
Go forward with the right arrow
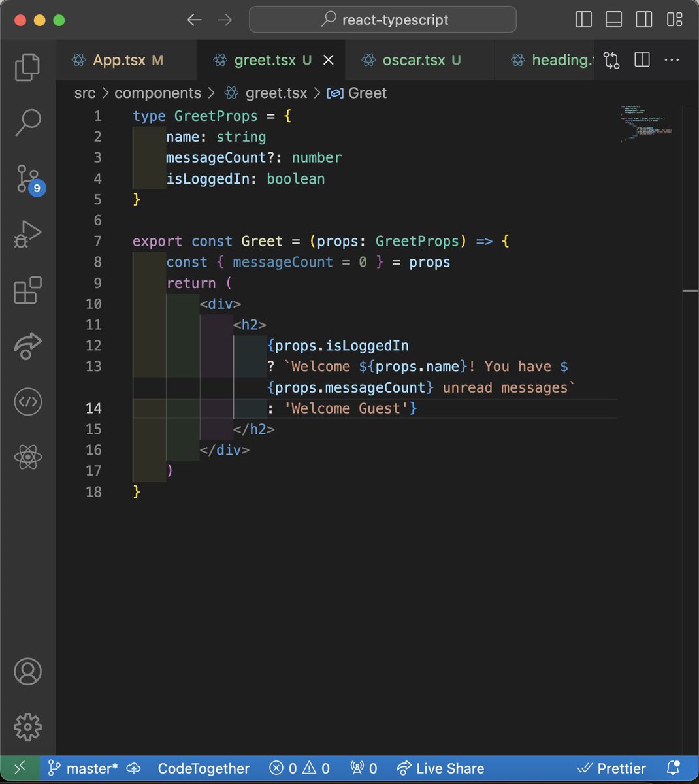(x=225, y=20)
